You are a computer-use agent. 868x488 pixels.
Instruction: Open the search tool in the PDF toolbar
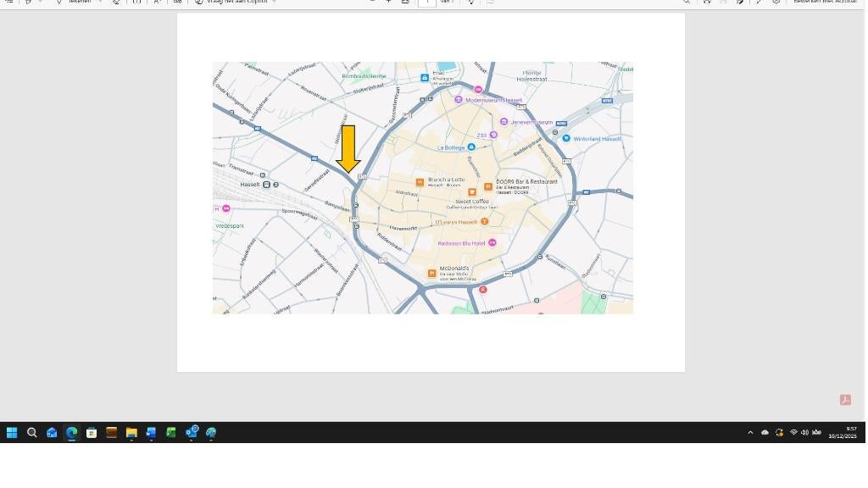(x=687, y=3)
